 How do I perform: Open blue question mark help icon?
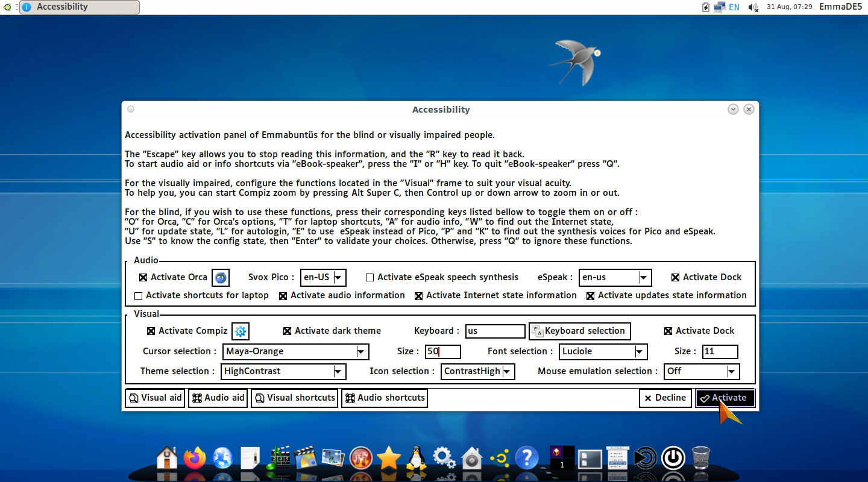527,459
